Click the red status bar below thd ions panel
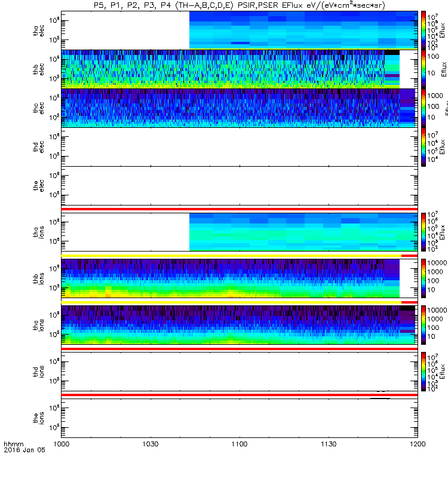This screenshot has width=448, height=478. (240, 395)
